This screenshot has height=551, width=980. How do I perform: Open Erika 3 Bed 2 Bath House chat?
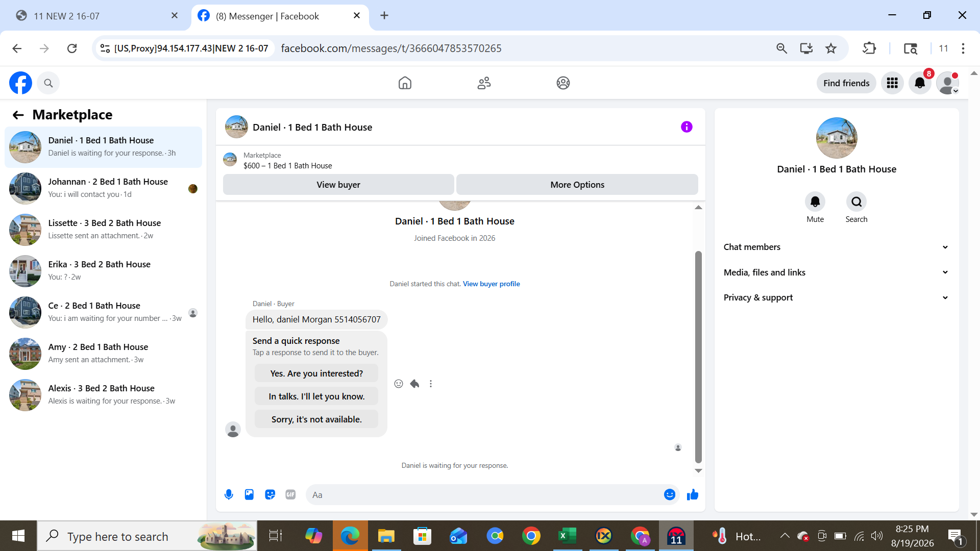104,270
